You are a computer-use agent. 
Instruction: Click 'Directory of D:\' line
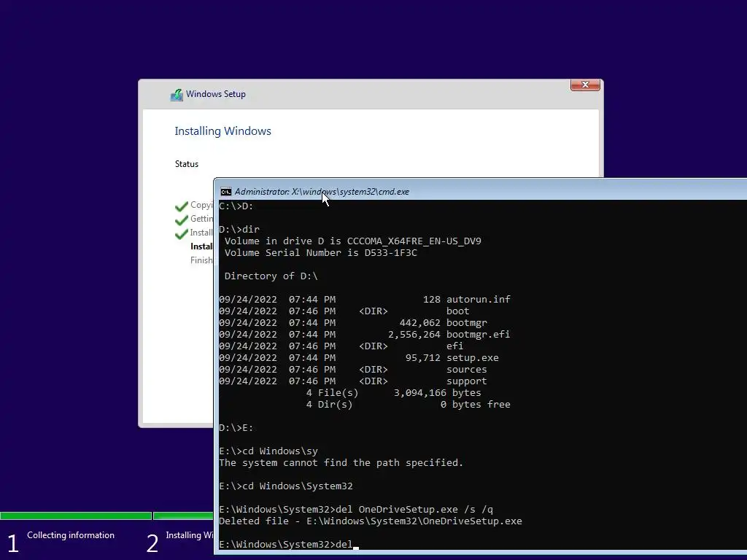271,276
